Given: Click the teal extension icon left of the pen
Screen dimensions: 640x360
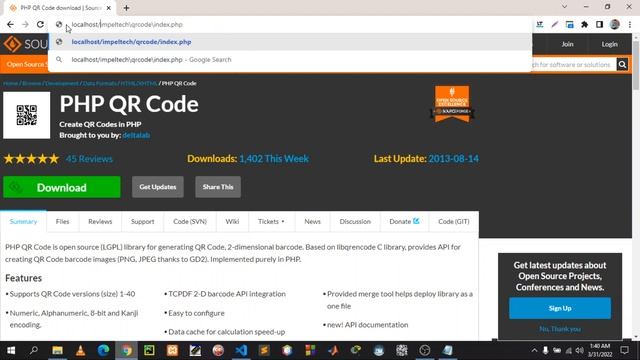Looking at the screenshot, I should coord(540,24).
